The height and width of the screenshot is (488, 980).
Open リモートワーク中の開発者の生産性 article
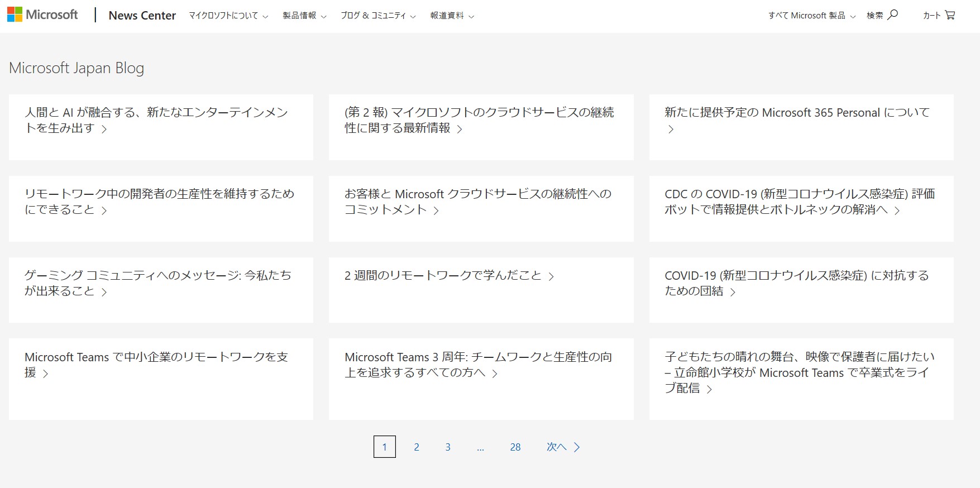coord(159,202)
